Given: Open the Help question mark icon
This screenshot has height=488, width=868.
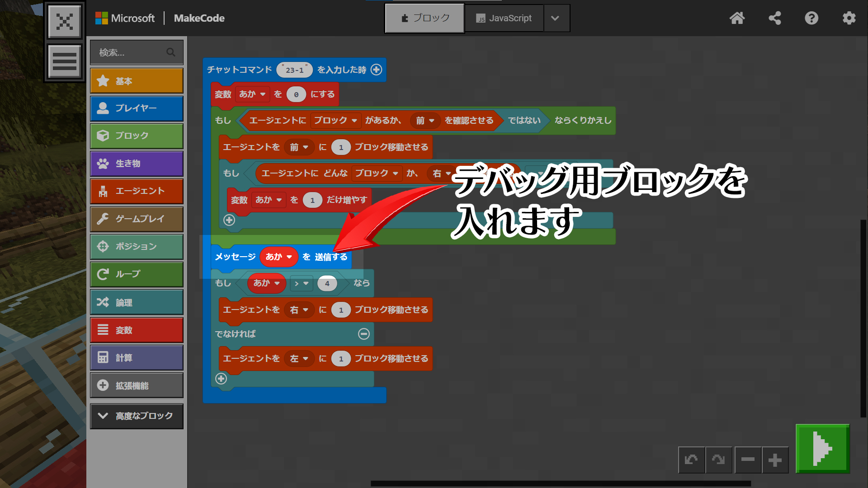Looking at the screenshot, I should pyautogui.click(x=811, y=18).
